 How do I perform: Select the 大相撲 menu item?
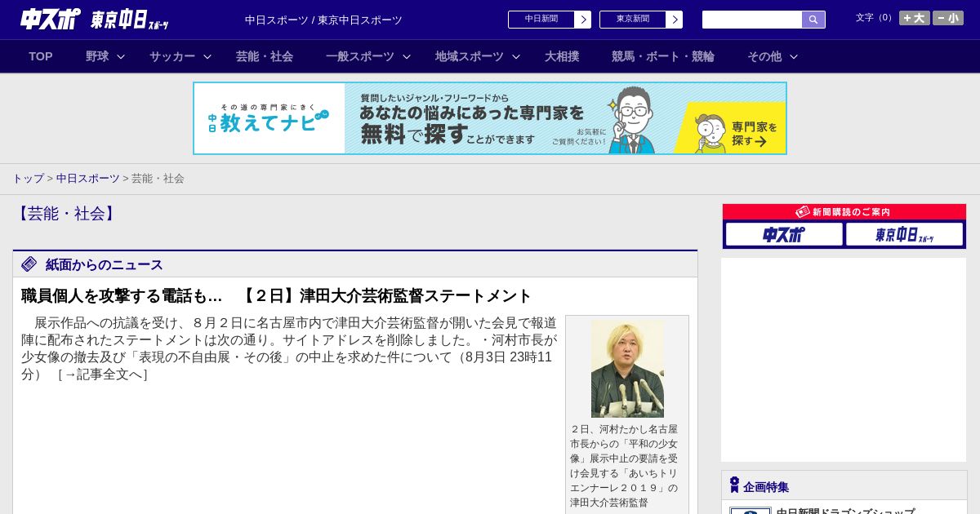pyautogui.click(x=562, y=56)
